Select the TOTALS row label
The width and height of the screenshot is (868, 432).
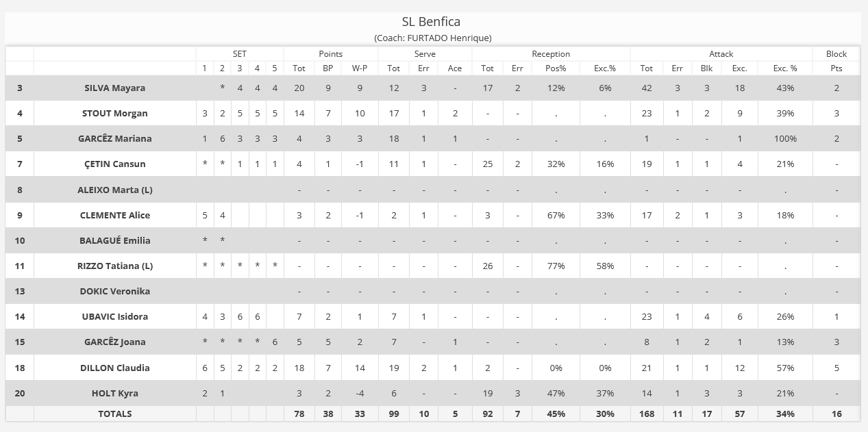click(114, 414)
